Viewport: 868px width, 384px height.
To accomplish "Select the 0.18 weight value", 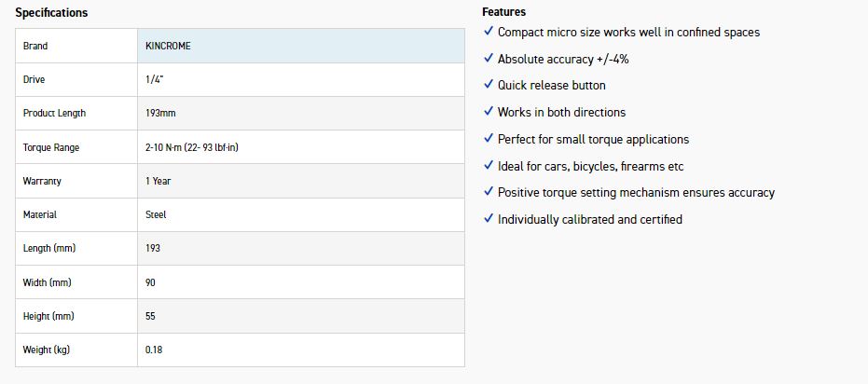I will [154, 350].
